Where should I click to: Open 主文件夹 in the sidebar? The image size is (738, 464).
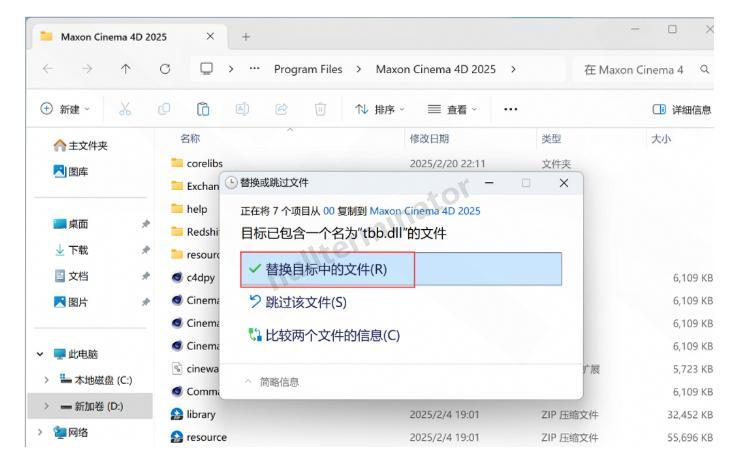[x=80, y=145]
